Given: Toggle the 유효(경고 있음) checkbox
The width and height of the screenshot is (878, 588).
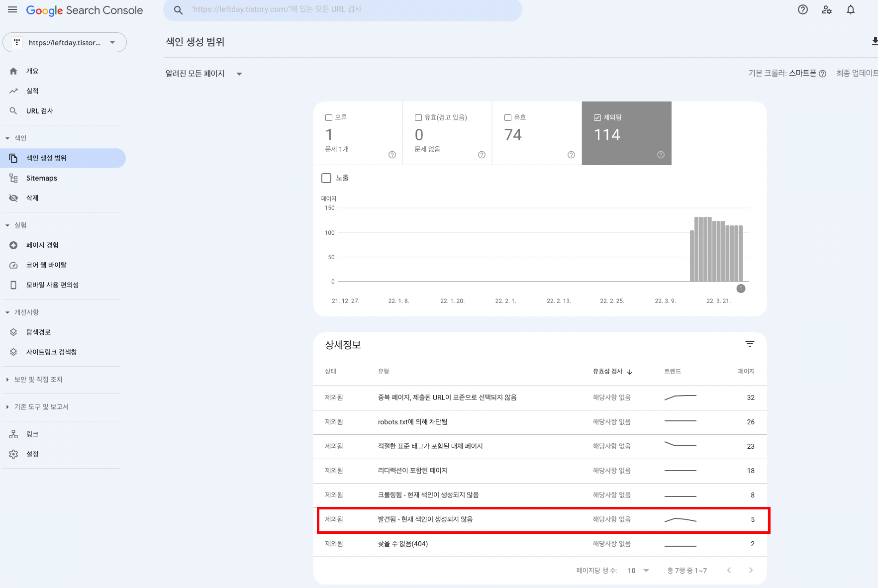Looking at the screenshot, I should click(x=418, y=117).
